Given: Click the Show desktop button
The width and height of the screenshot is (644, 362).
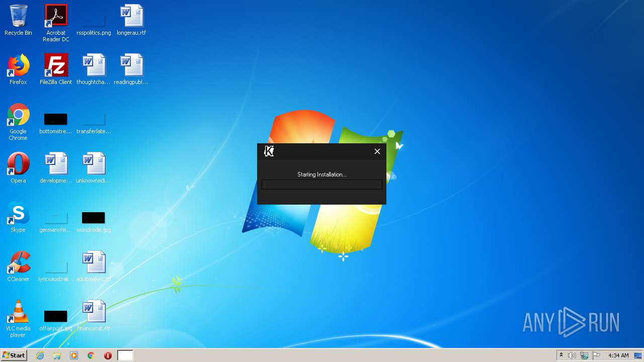Looking at the screenshot, I should pos(638,355).
